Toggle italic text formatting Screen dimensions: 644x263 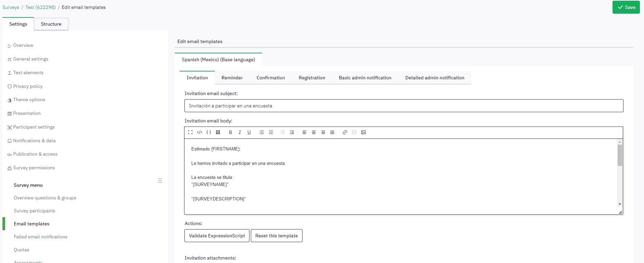click(240, 132)
